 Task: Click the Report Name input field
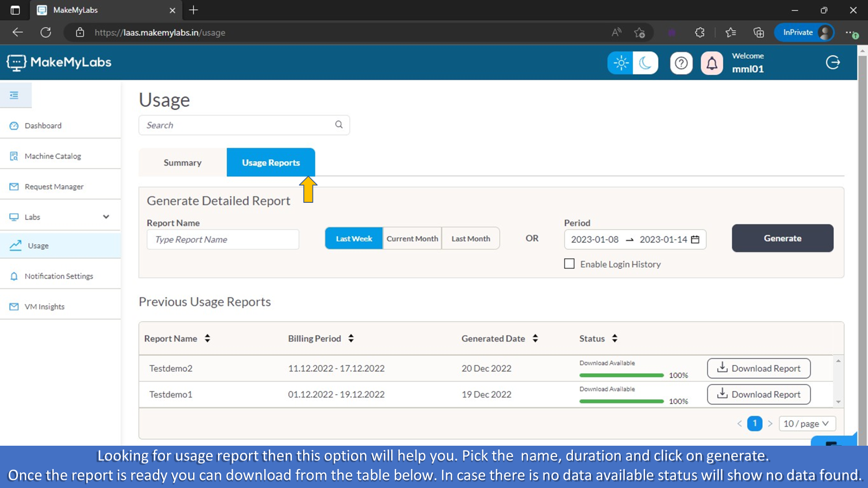(222, 240)
